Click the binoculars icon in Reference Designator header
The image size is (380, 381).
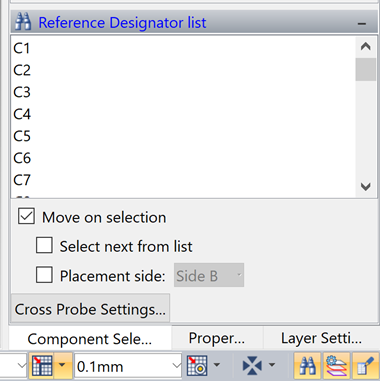tap(23, 22)
